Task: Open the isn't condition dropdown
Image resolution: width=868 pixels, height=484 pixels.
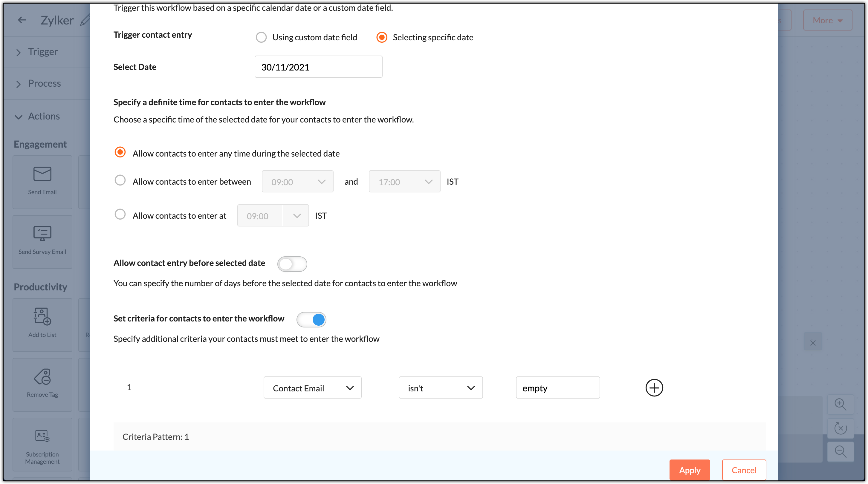Action: click(440, 388)
